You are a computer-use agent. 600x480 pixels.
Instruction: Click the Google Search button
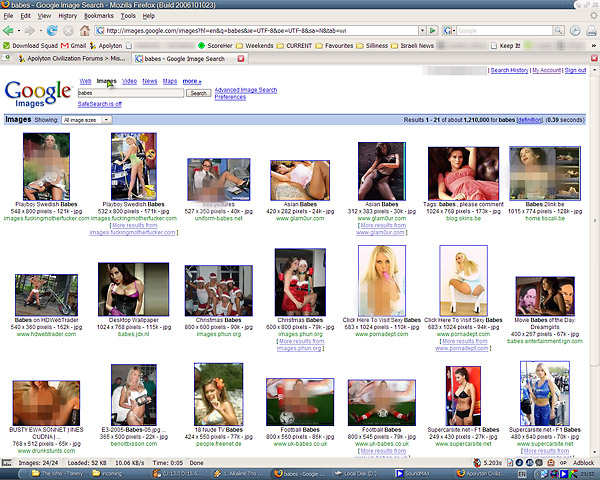[x=199, y=93]
